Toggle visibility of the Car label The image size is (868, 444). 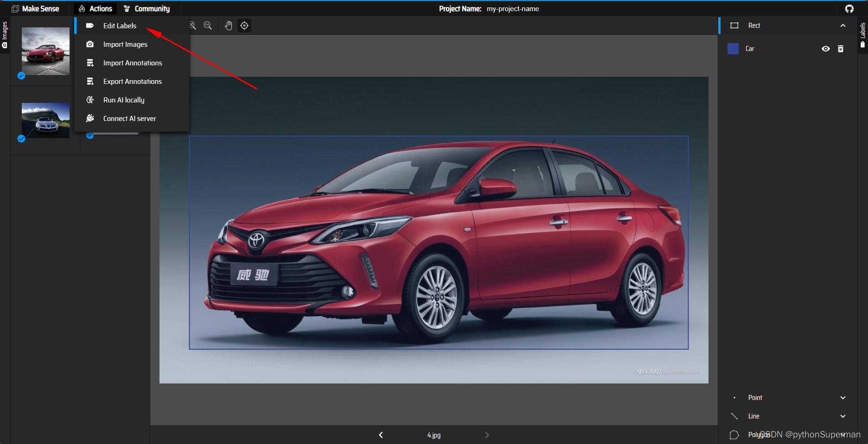coord(826,49)
